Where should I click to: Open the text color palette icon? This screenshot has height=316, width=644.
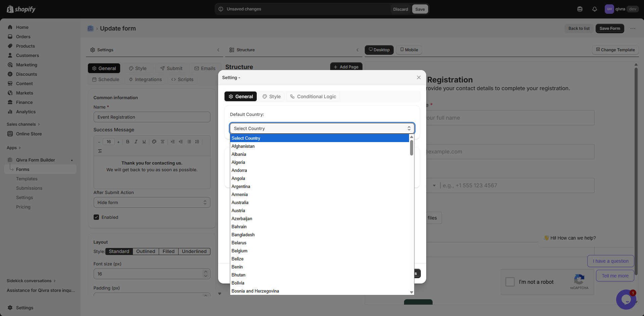pyautogui.click(x=154, y=142)
